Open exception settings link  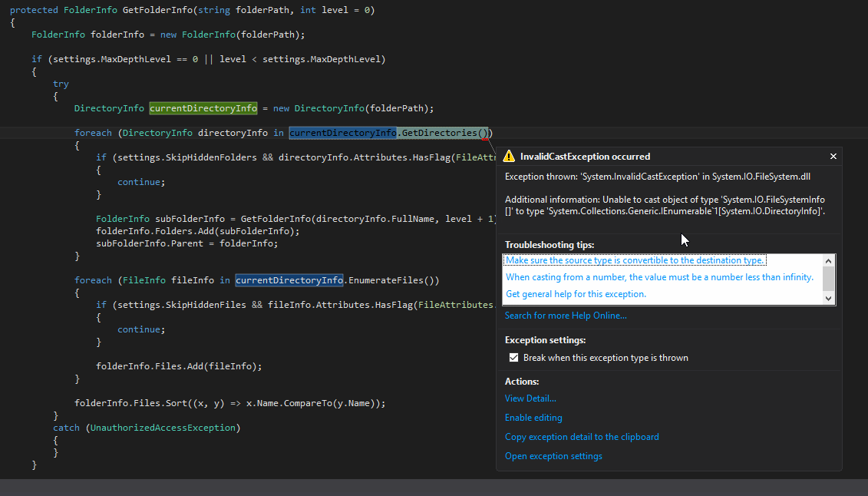(553, 456)
